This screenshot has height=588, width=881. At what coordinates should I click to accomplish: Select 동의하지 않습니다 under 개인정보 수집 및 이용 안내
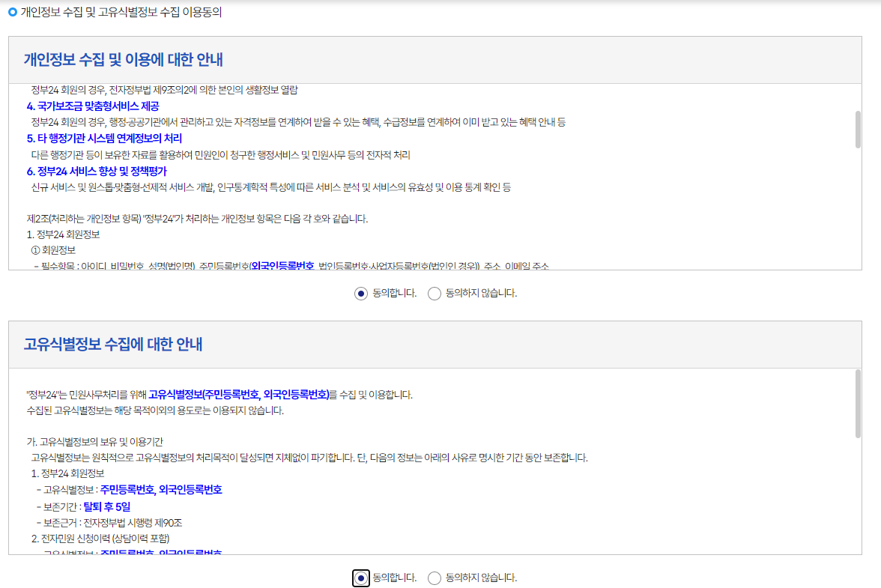pyautogui.click(x=435, y=293)
